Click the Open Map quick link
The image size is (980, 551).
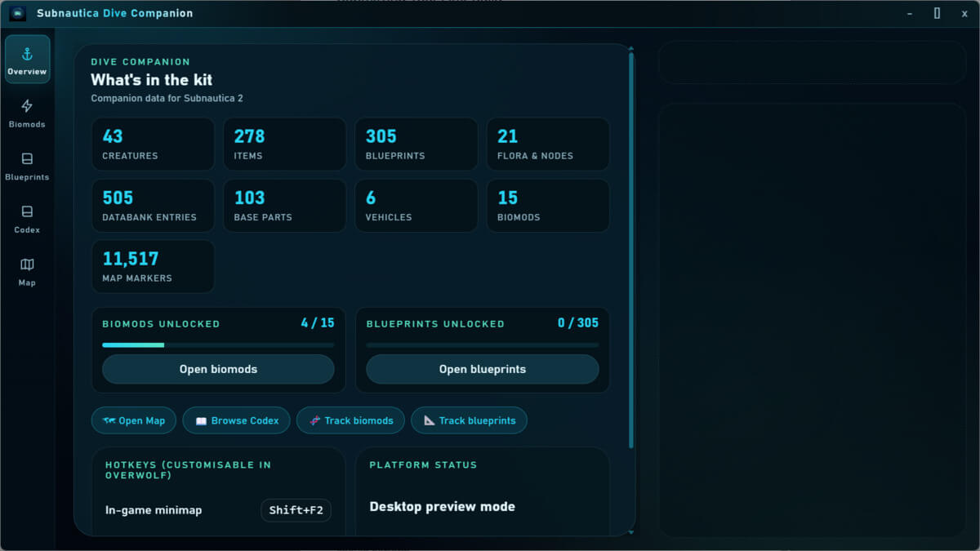[x=133, y=420]
